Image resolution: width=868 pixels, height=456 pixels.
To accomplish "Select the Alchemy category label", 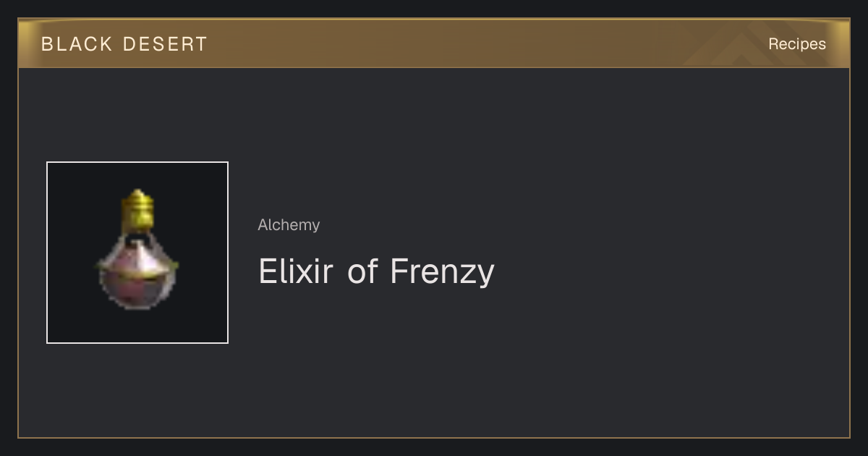I will [x=289, y=225].
